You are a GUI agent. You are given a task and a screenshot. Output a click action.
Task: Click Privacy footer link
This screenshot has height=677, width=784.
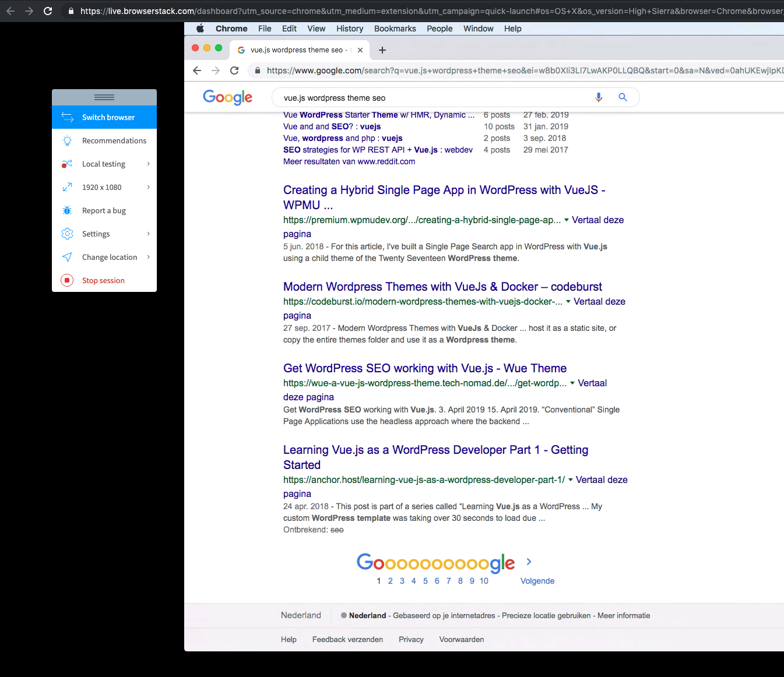411,639
